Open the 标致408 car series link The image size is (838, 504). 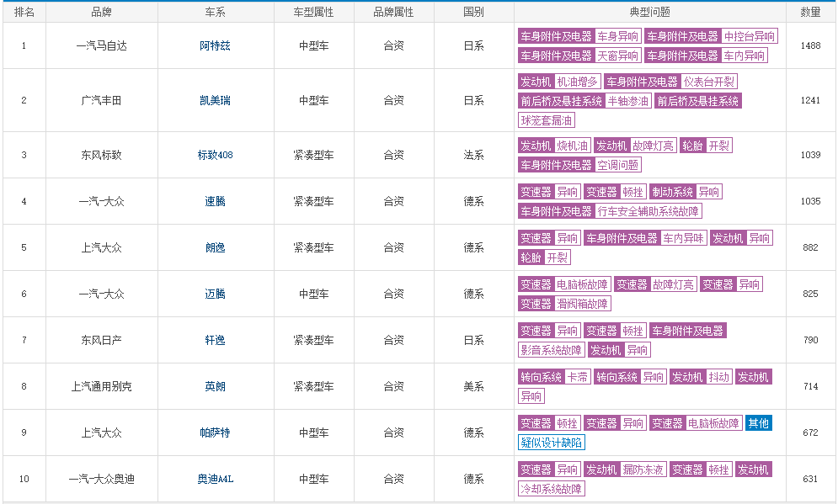[x=214, y=155]
